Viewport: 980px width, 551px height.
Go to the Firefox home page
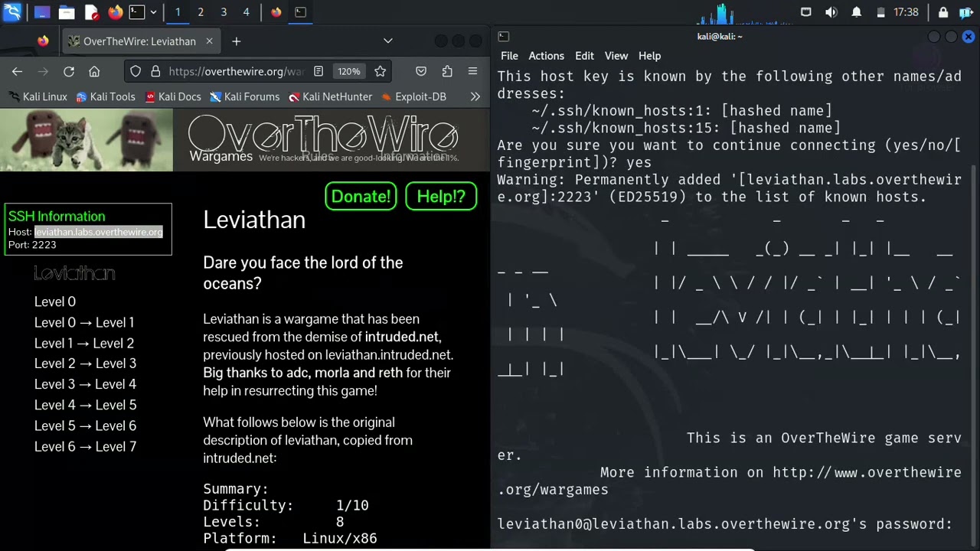[x=94, y=71]
